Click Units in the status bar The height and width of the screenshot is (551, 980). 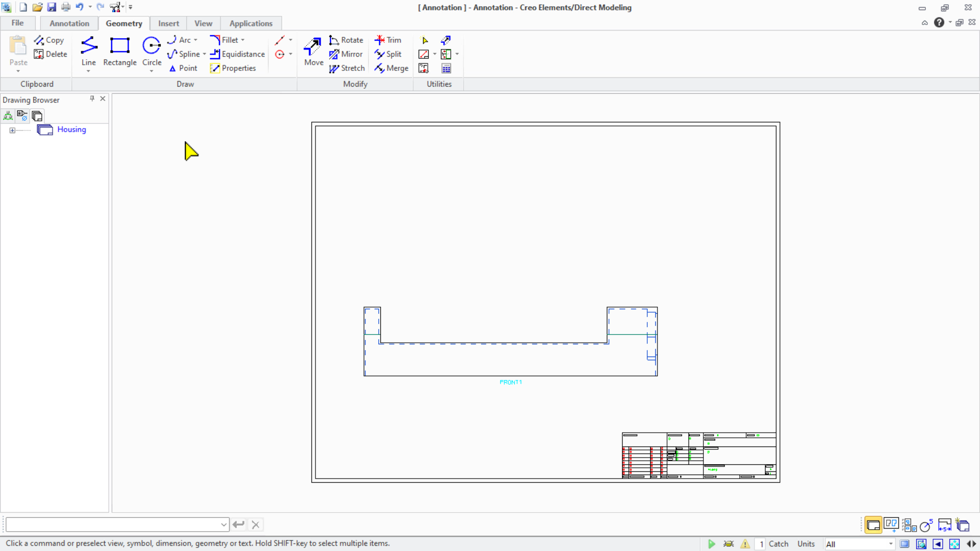(x=806, y=544)
